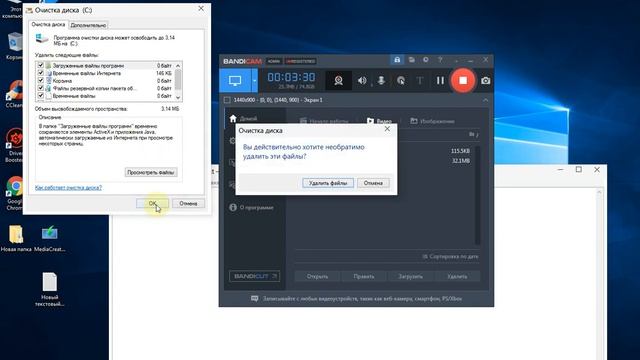Confirm with Delete files button

pyautogui.click(x=328, y=183)
